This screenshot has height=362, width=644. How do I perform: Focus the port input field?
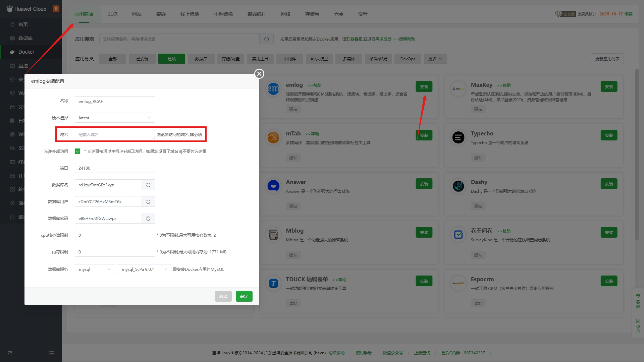(115, 168)
